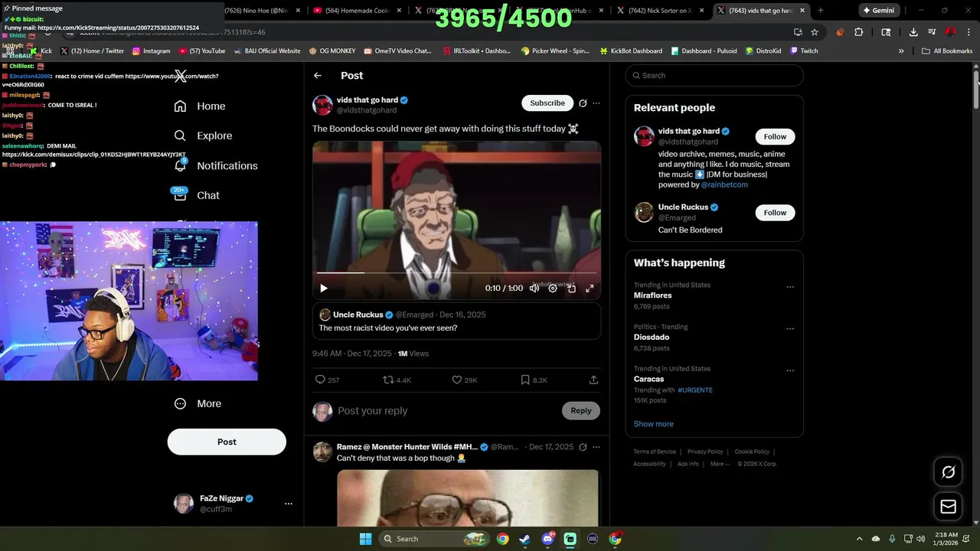Play the Boondocks video
Viewport: 980px width, 551px height.
324,289
